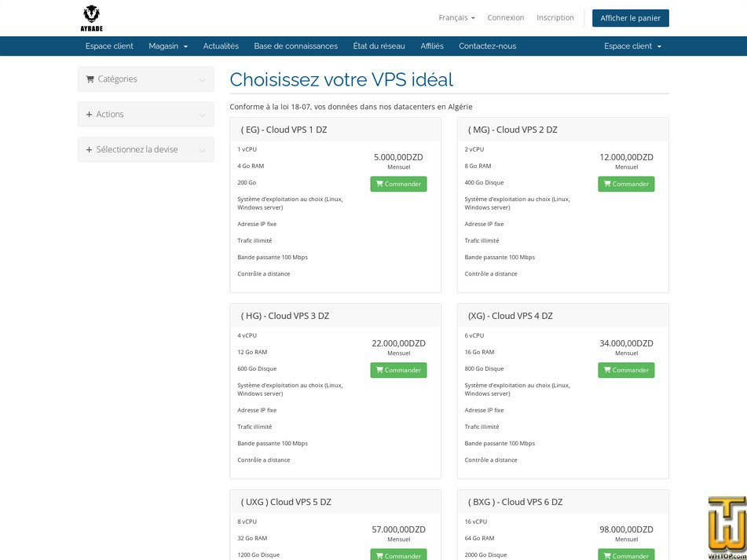Open the Contactez-nous page
747x560 pixels.
(x=487, y=46)
